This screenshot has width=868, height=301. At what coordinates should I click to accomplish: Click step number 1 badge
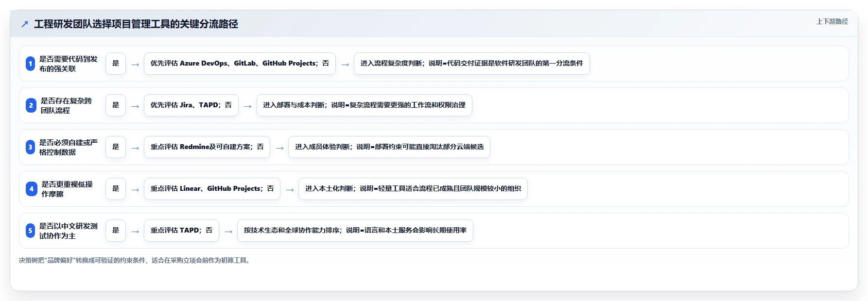[30, 64]
